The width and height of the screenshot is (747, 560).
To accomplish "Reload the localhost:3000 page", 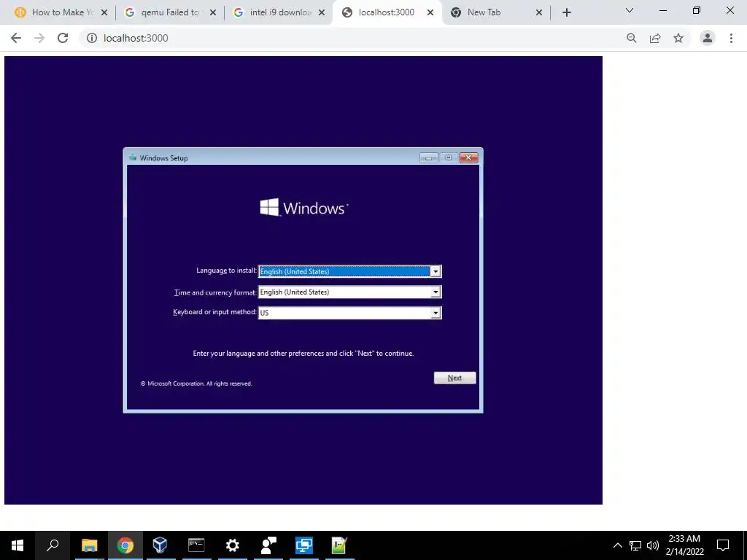I will pos(63,38).
